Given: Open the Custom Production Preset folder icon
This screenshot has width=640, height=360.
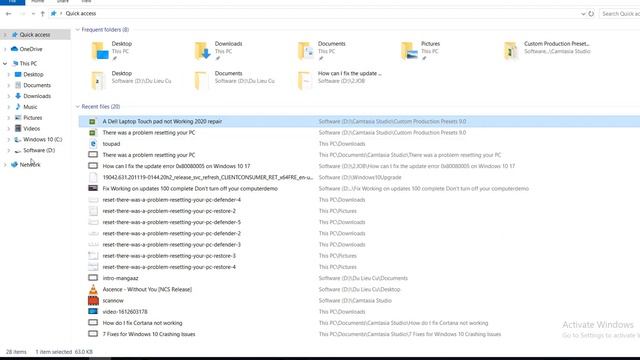Looking at the screenshot, I should pos(510,51).
